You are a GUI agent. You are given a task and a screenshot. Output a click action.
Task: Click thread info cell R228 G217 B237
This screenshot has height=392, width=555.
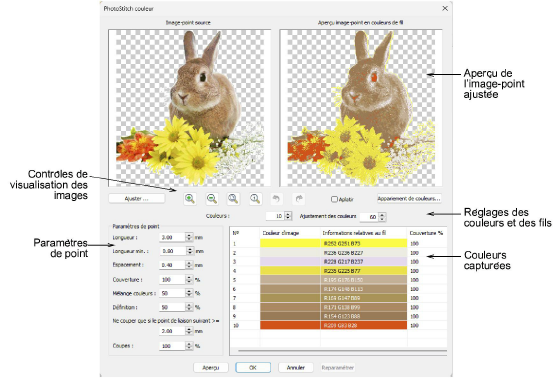coord(364,262)
